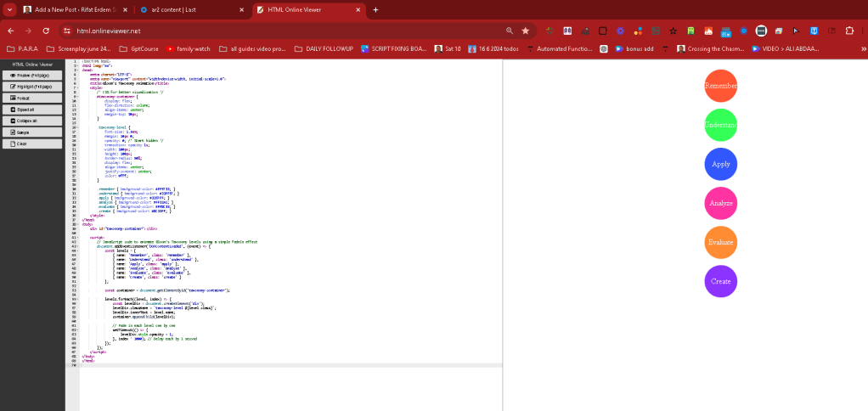Click the green Understand circle in preview
Screen dimensions: 868x411
[721, 125]
